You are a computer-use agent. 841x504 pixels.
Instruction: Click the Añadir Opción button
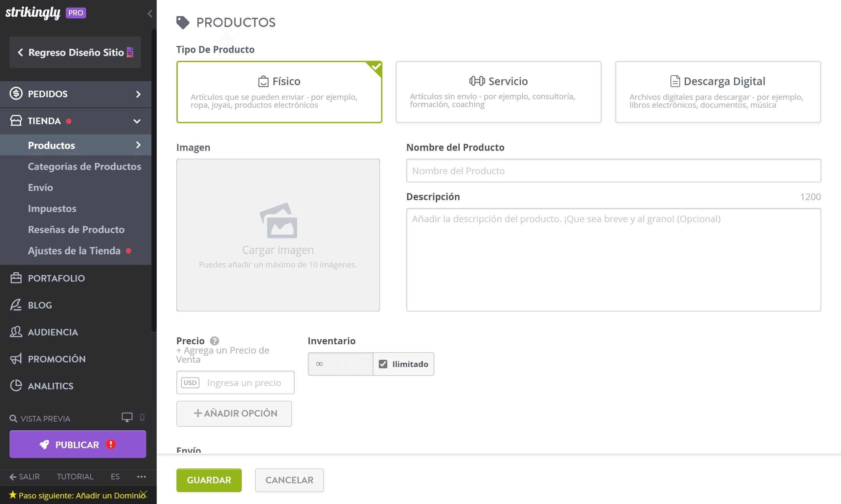[x=234, y=413]
